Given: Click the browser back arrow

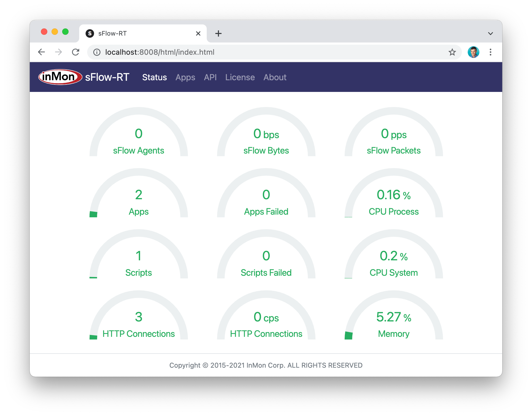Looking at the screenshot, I should point(41,52).
